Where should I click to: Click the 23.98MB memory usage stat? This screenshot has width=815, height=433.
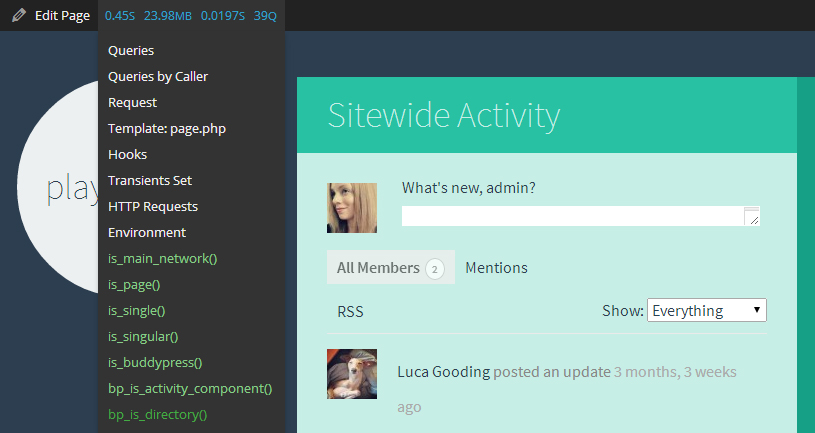pos(168,16)
